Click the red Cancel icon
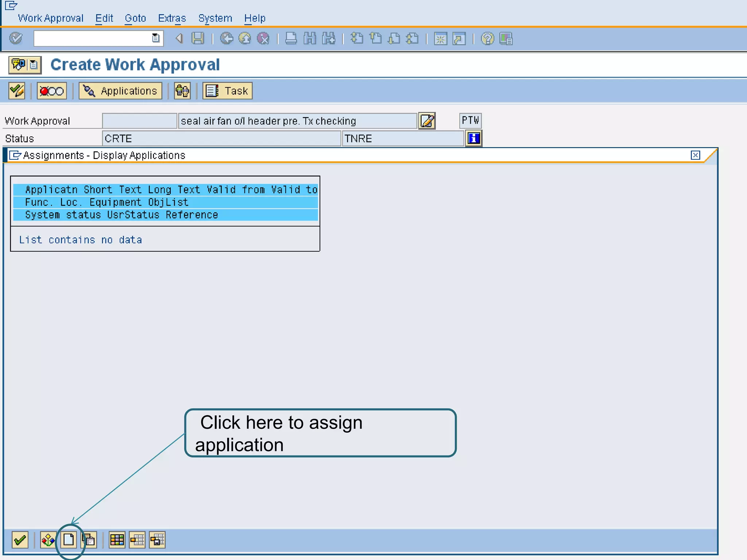 (x=263, y=38)
